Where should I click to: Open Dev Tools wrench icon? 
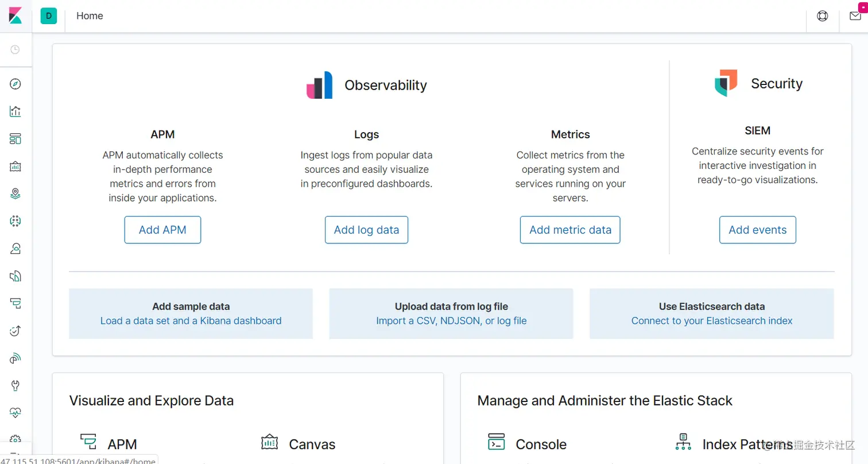15,385
